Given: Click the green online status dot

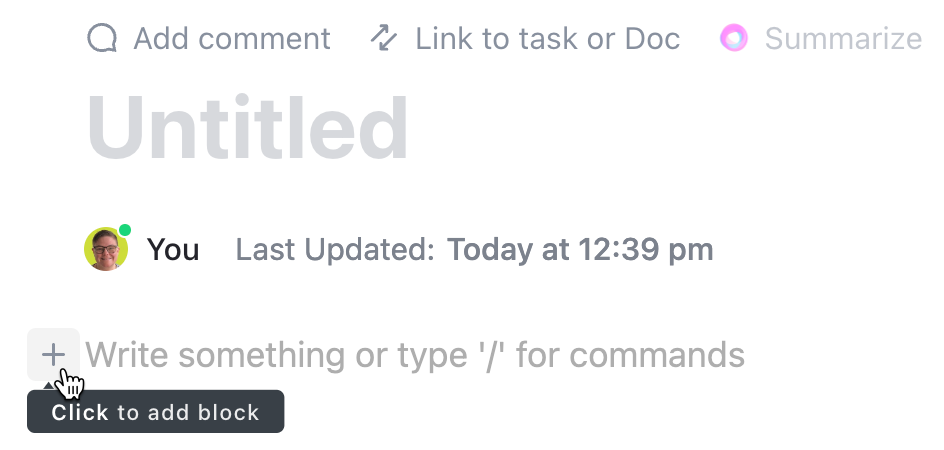Looking at the screenshot, I should point(125,231).
